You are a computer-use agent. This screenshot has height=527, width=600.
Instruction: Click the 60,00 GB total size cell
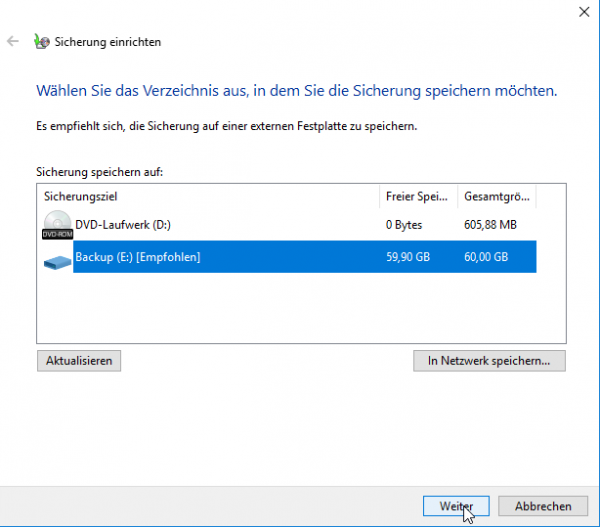tap(486, 258)
